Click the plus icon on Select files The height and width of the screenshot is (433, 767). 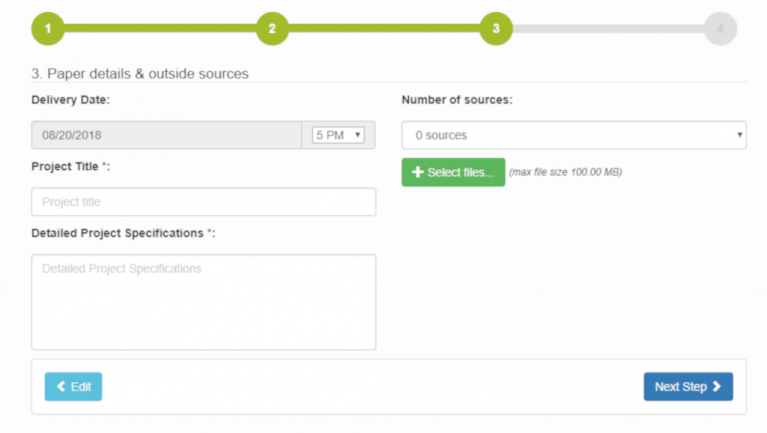pyautogui.click(x=418, y=173)
